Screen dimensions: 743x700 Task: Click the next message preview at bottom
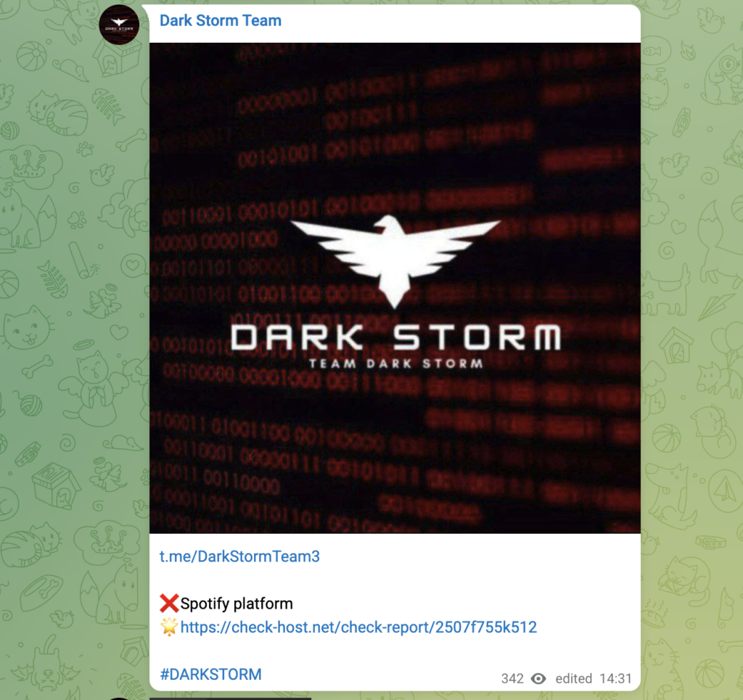click(x=230, y=698)
